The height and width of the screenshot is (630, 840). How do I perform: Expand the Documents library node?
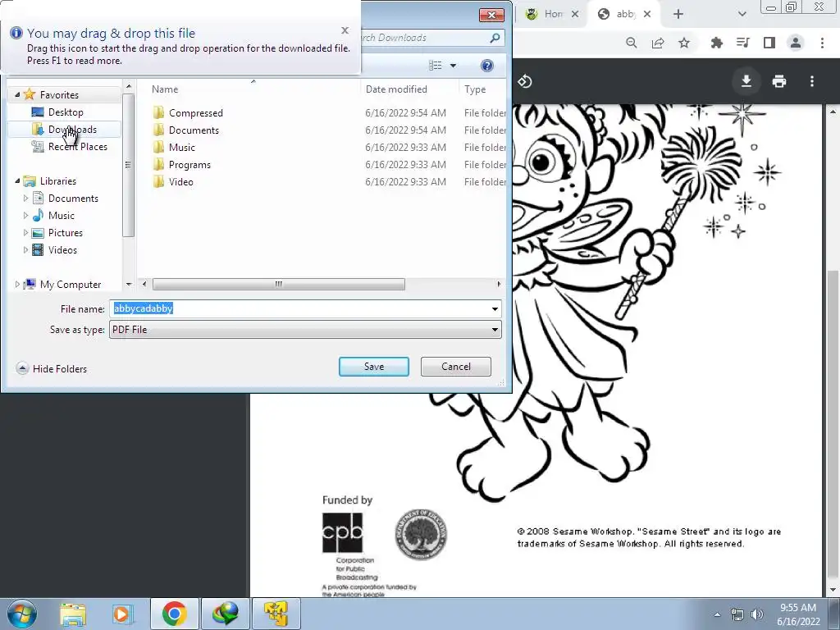click(x=25, y=199)
